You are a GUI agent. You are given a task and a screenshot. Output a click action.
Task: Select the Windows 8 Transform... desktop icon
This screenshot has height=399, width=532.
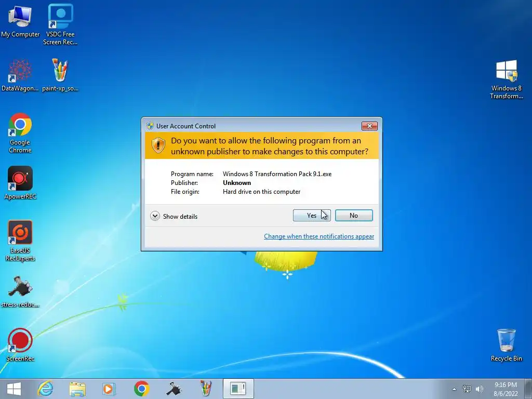click(506, 79)
